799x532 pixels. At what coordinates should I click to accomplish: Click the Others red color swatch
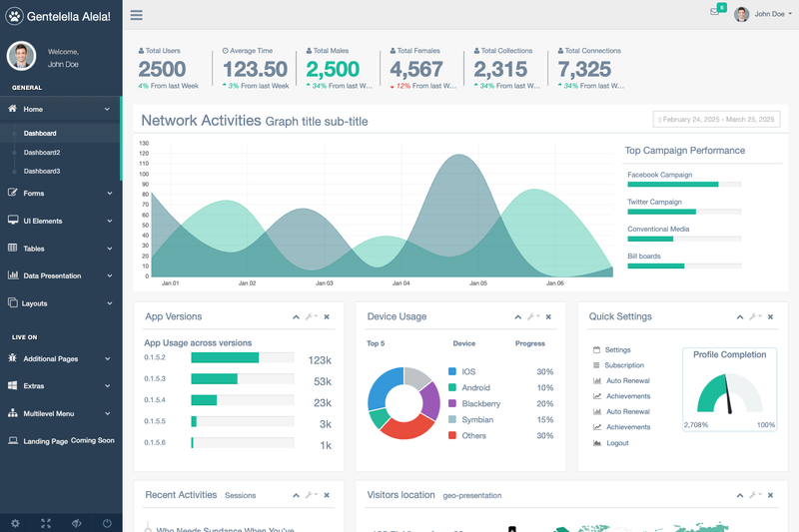(x=452, y=435)
